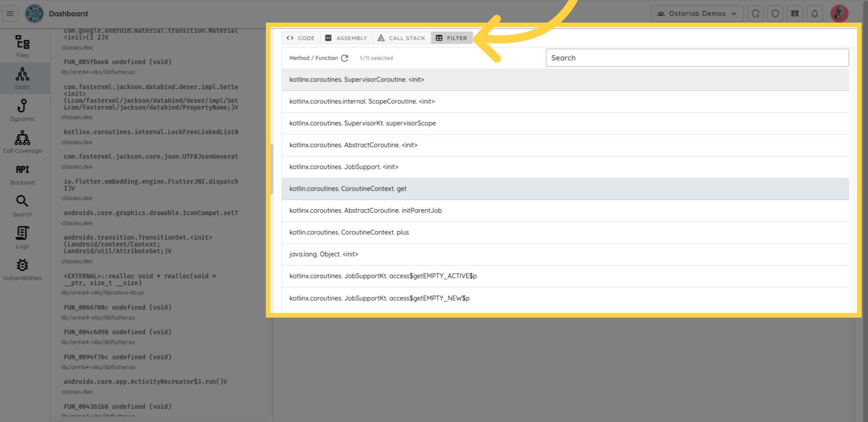
Task: Open the hamburger menu
Action: (10, 14)
